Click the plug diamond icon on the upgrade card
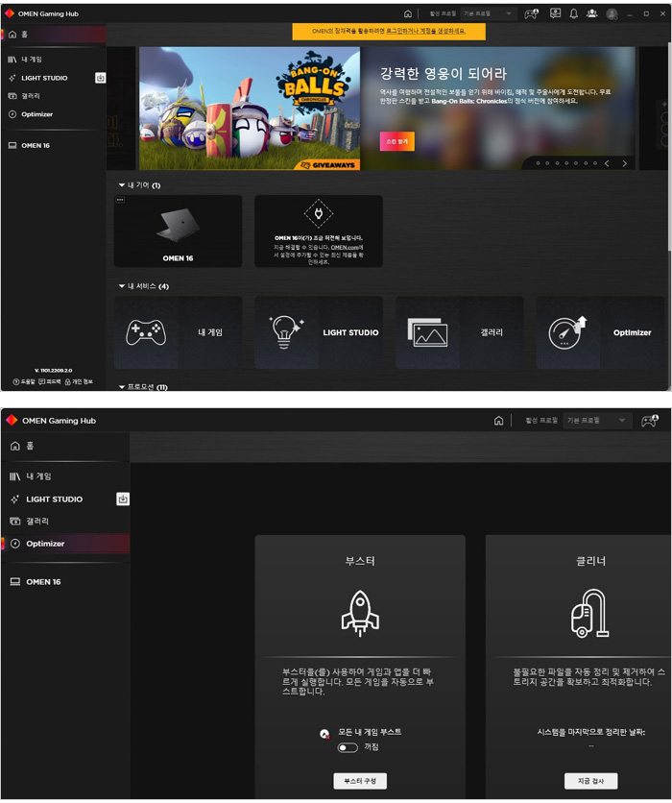 pos(319,213)
